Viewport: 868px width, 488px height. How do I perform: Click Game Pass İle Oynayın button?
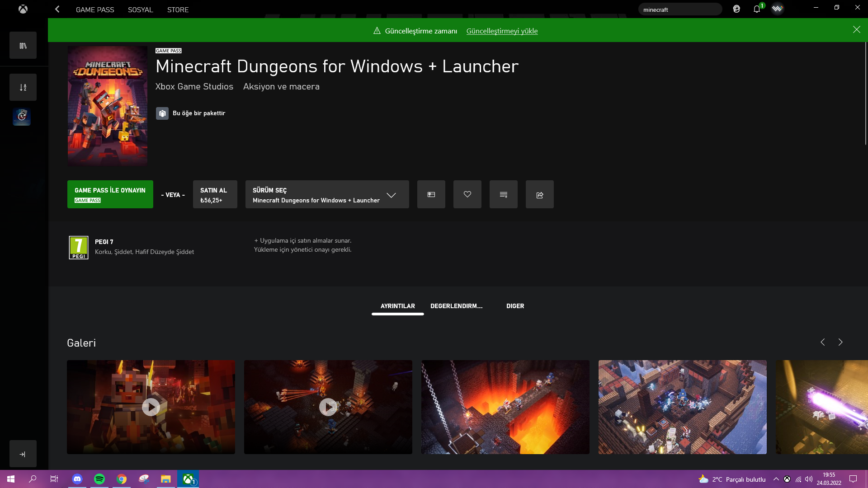[x=110, y=194]
